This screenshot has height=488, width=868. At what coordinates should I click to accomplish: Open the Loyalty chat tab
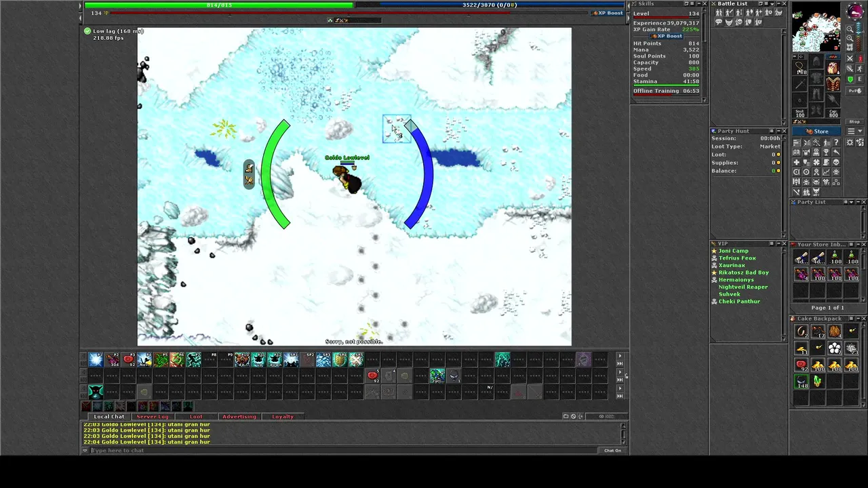(x=283, y=416)
